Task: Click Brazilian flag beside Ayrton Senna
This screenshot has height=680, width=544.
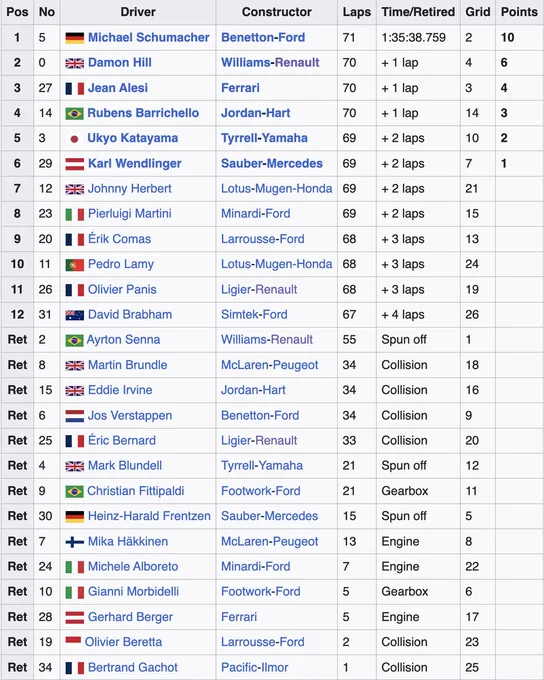Action: [x=74, y=340]
